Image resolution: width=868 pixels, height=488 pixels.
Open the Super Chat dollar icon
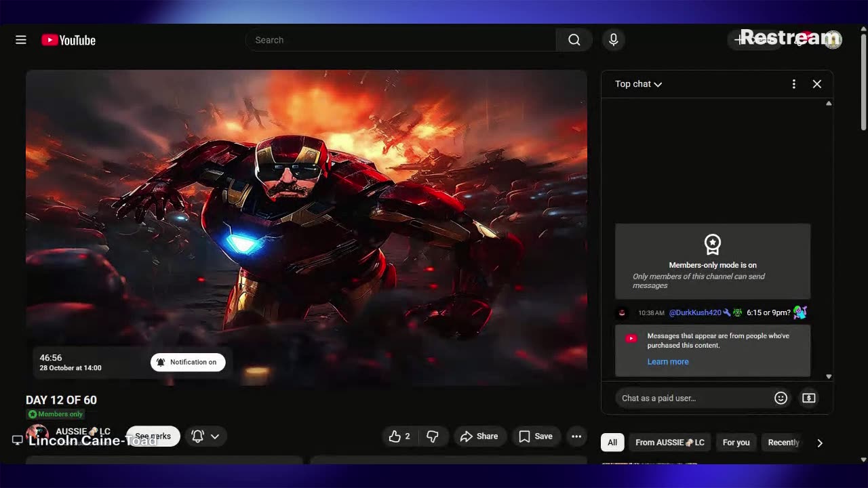coord(808,398)
